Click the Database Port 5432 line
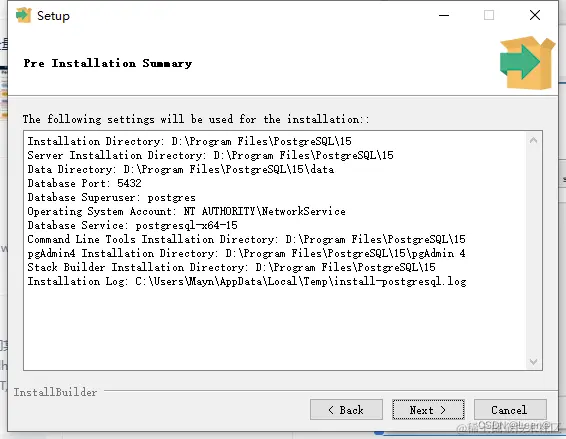Screen dimensions: 566x439 pos(84,183)
